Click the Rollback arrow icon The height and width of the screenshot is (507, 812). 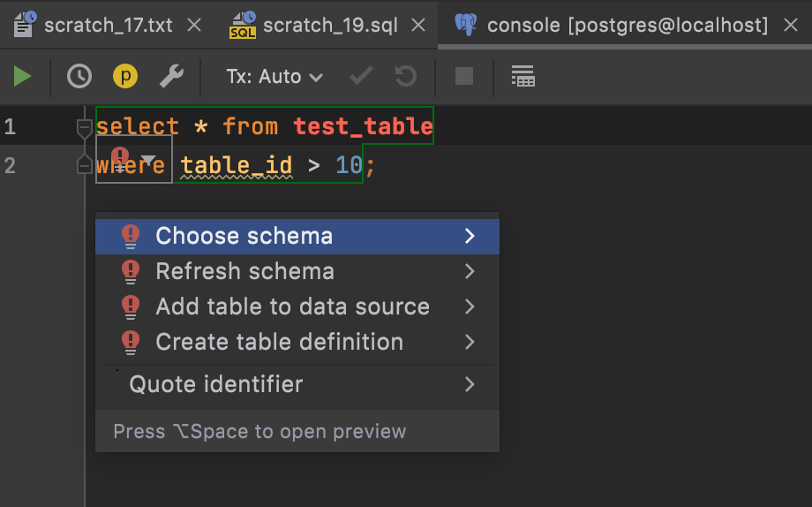[406, 76]
